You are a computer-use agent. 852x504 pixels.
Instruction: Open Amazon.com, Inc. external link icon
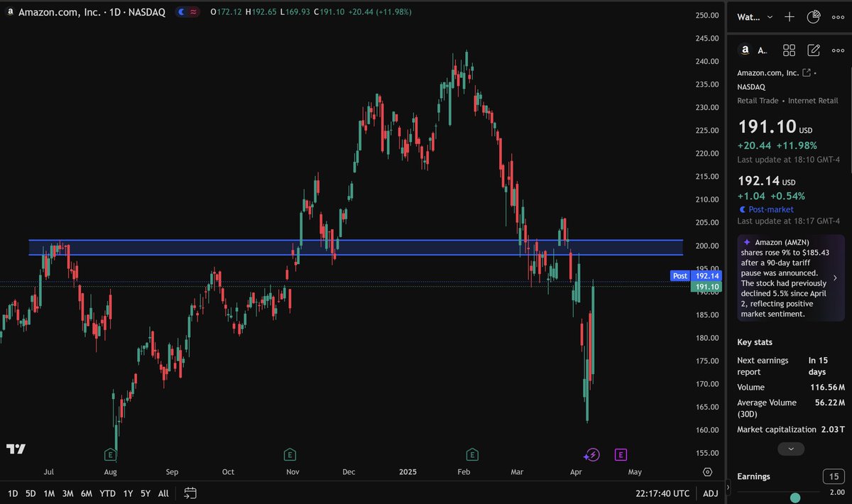(x=806, y=72)
